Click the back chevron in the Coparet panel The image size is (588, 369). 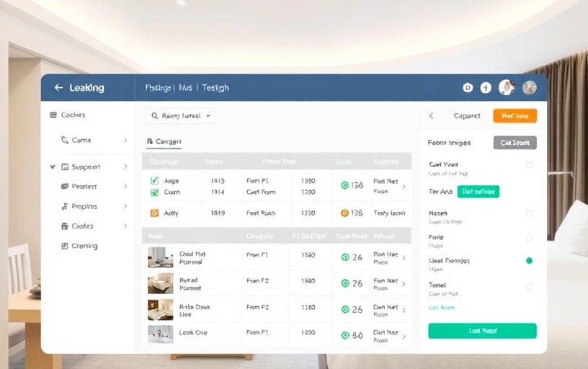(x=431, y=115)
